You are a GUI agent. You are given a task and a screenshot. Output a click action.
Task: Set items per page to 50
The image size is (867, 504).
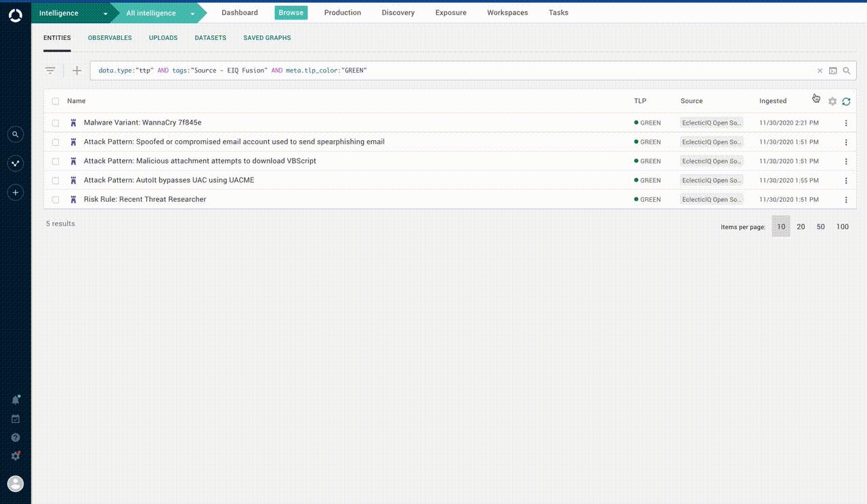point(820,227)
